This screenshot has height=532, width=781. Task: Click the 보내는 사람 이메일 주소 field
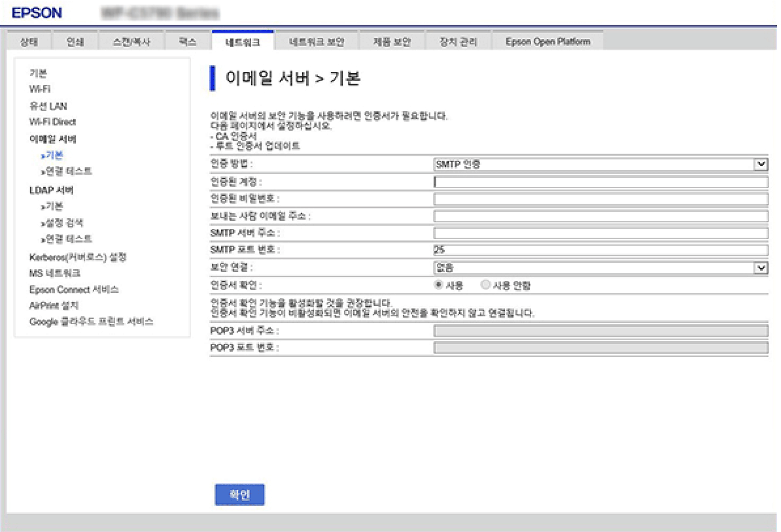point(600,216)
